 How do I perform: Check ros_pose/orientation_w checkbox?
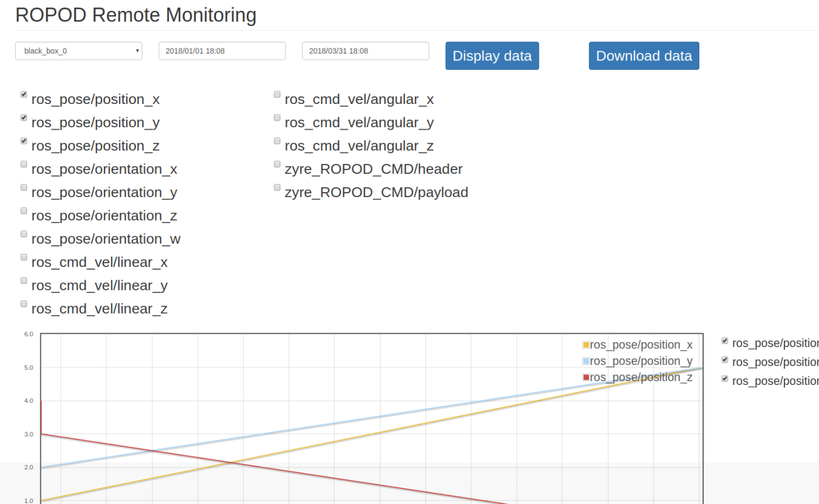[x=24, y=234]
